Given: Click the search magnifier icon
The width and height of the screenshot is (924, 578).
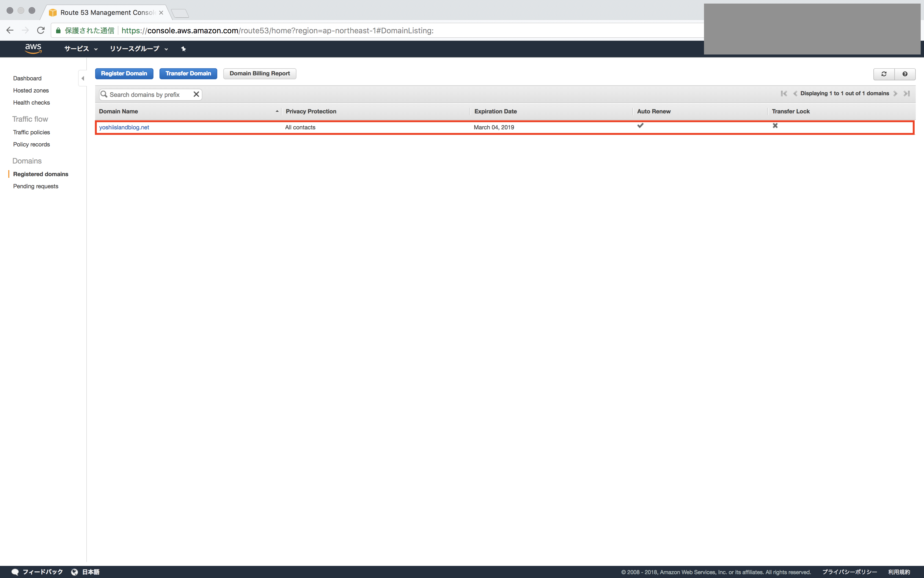Looking at the screenshot, I should pyautogui.click(x=103, y=94).
